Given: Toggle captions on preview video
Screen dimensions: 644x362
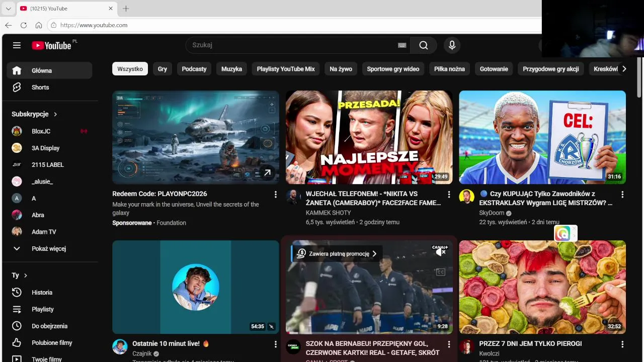Looking at the screenshot, I should pyautogui.click(x=441, y=272).
